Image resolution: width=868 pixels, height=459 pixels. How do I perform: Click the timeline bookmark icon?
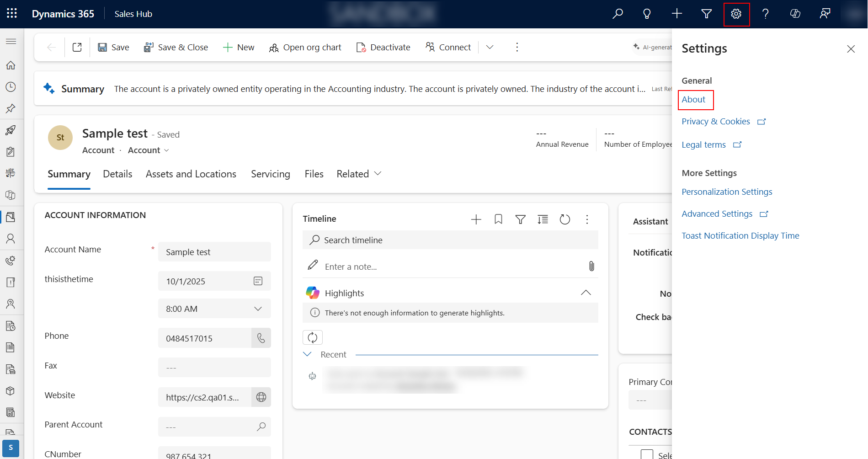498,219
